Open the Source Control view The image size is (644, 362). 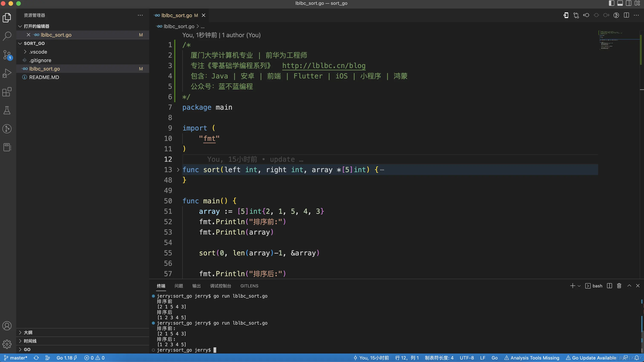click(x=7, y=55)
